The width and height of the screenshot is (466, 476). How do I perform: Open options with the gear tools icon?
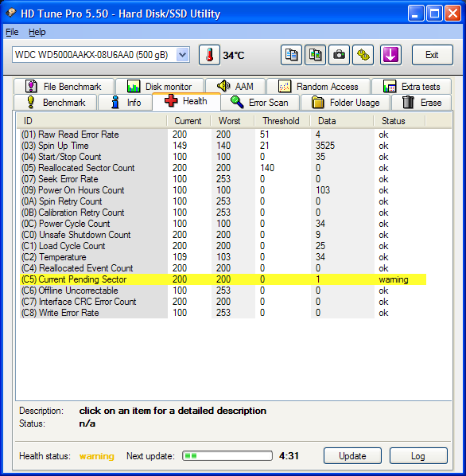tap(363, 55)
